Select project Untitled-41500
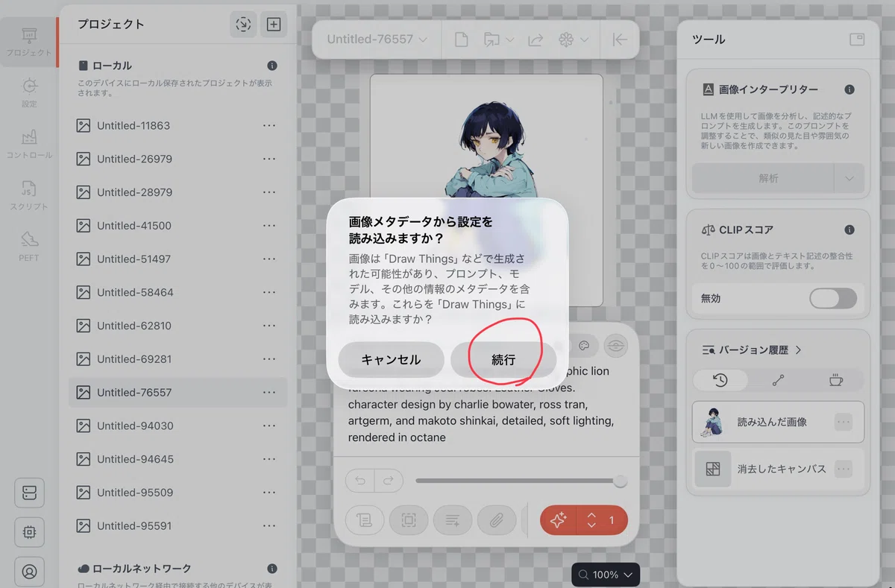Image resolution: width=895 pixels, height=588 pixels. coord(178,225)
